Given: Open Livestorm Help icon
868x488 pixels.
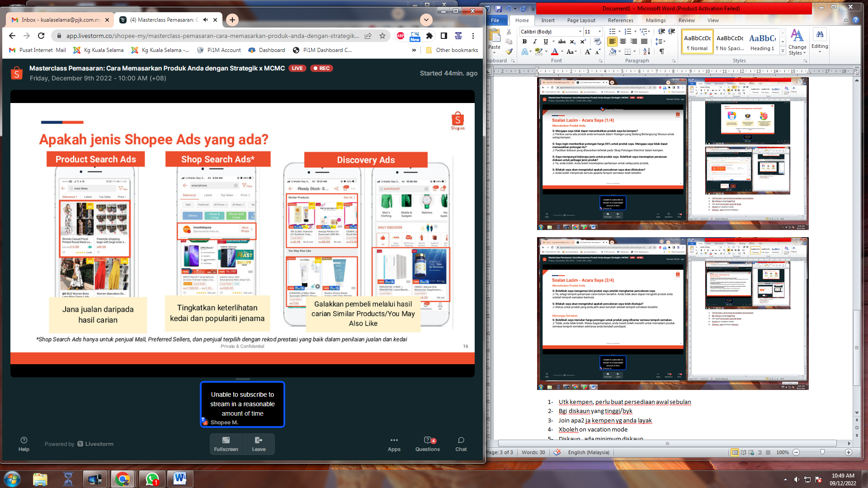Looking at the screenshot, I should [x=24, y=444].
